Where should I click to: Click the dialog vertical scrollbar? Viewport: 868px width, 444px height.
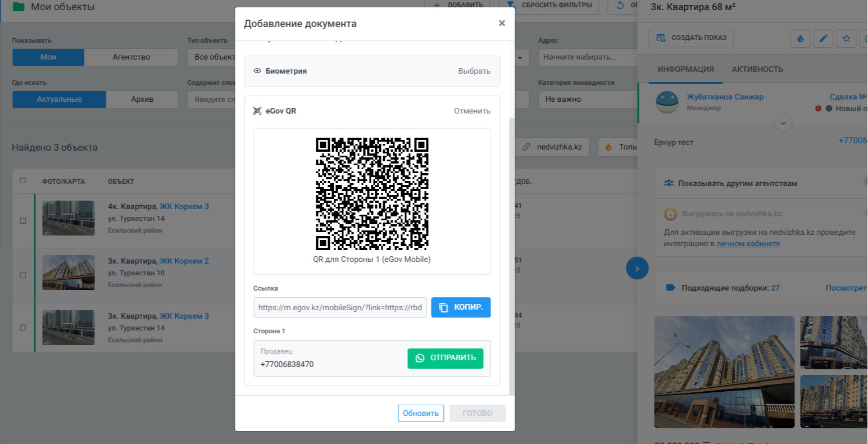click(x=511, y=256)
